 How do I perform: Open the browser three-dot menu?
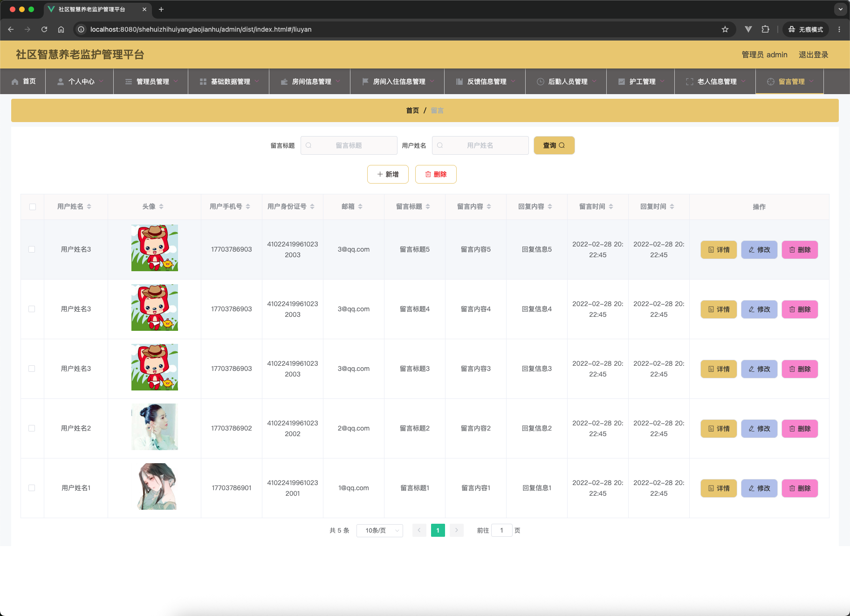pos(839,29)
